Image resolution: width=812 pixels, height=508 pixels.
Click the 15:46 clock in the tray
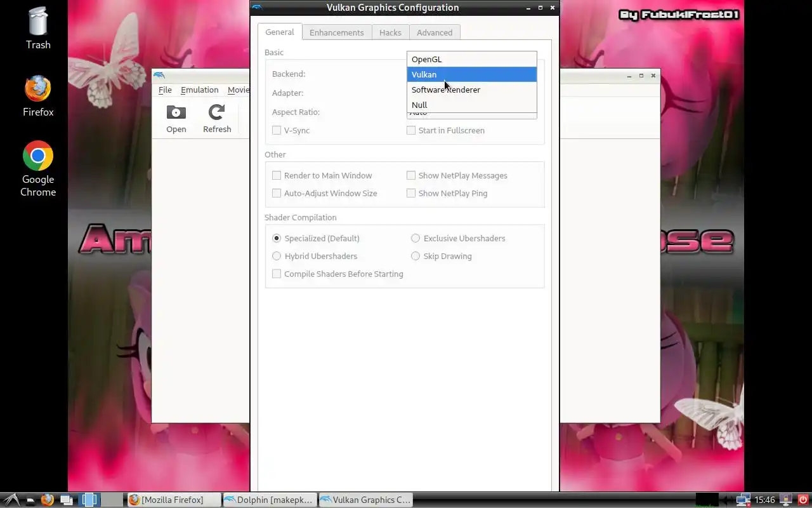point(765,500)
